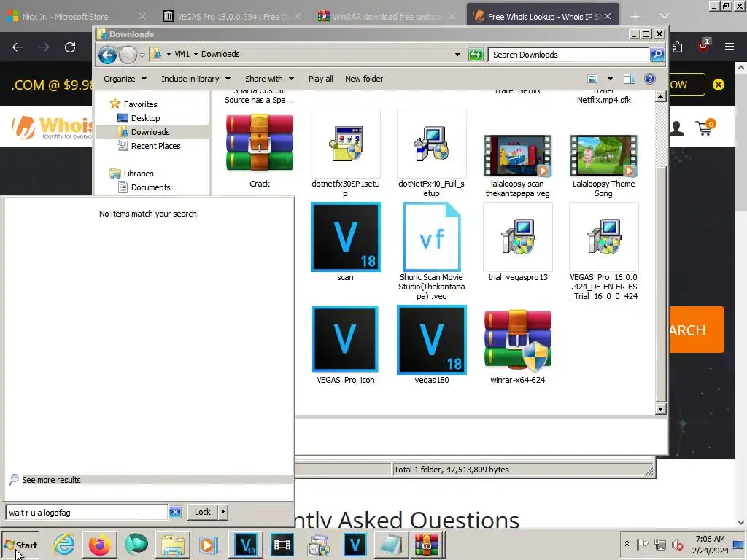Viewport: 747px width, 560px height.
Task: Open Share with dropdown
Action: pos(269,79)
